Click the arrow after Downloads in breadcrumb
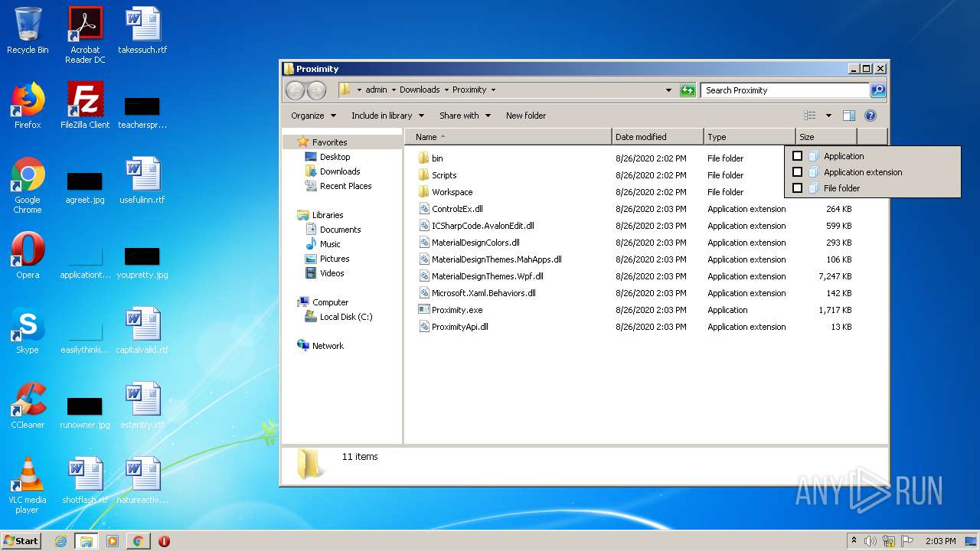 (446, 90)
